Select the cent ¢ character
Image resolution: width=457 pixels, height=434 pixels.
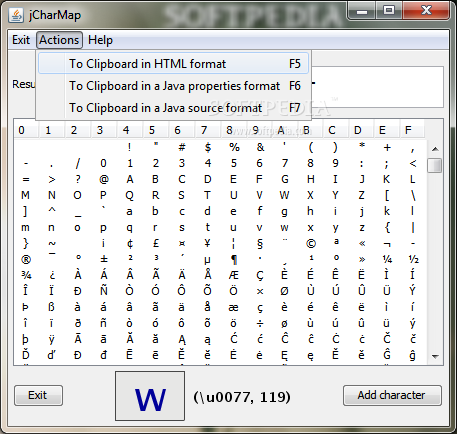click(x=130, y=243)
